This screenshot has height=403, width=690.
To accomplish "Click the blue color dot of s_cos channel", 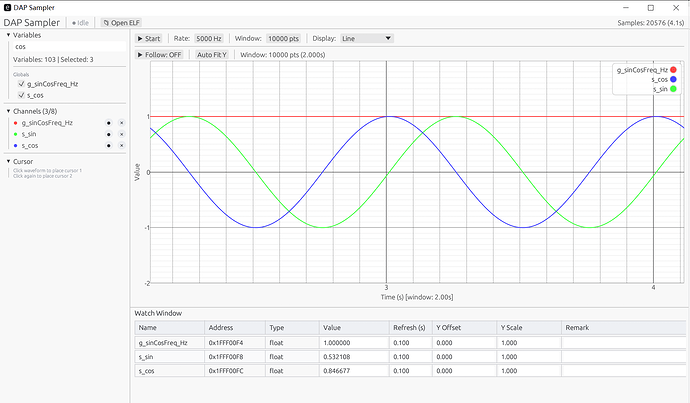I will pos(16,146).
